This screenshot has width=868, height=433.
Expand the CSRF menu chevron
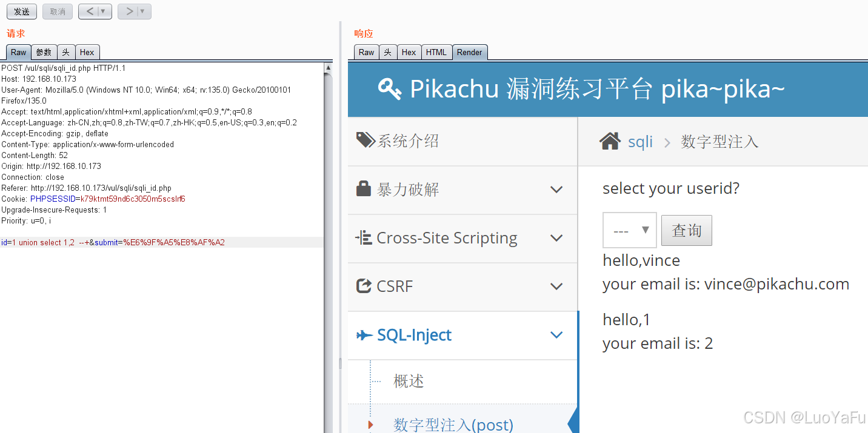coord(556,286)
